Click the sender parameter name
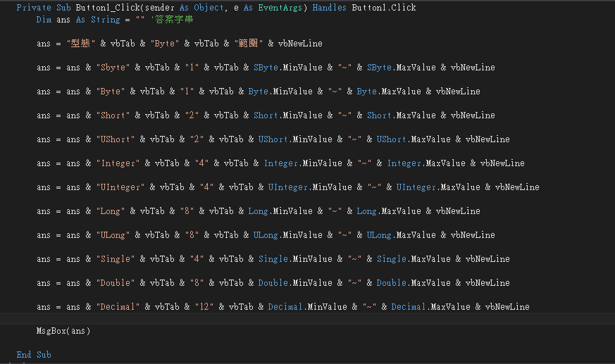 click(160, 8)
